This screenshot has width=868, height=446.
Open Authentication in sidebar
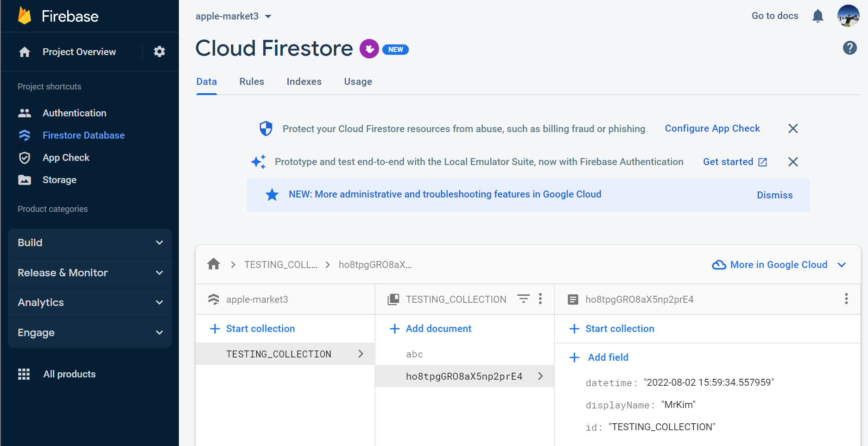pos(75,113)
